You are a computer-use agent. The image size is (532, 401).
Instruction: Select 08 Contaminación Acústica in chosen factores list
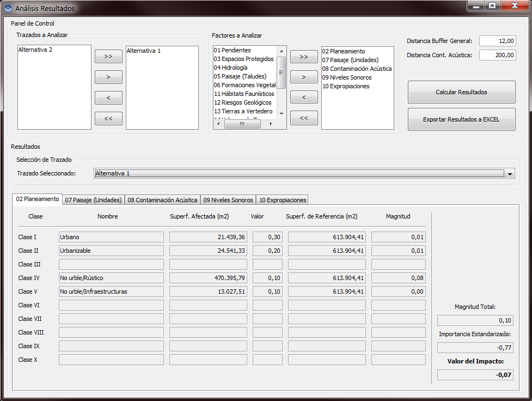pos(357,69)
